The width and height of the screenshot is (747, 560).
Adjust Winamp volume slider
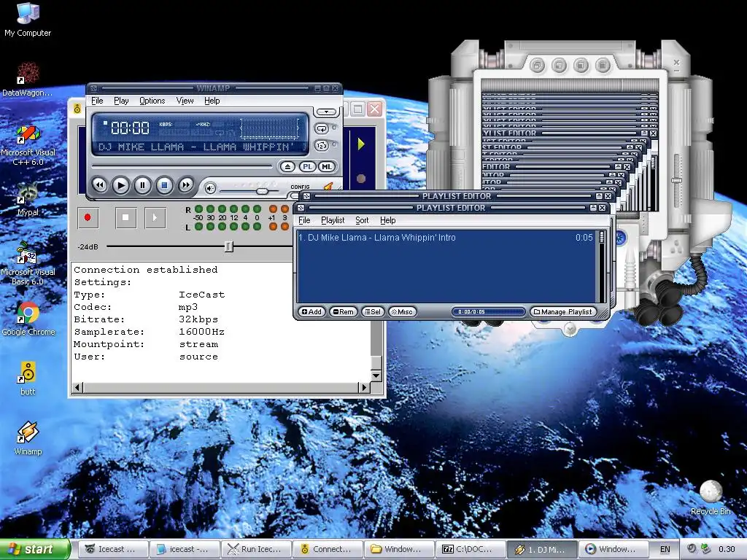(262, 191)
